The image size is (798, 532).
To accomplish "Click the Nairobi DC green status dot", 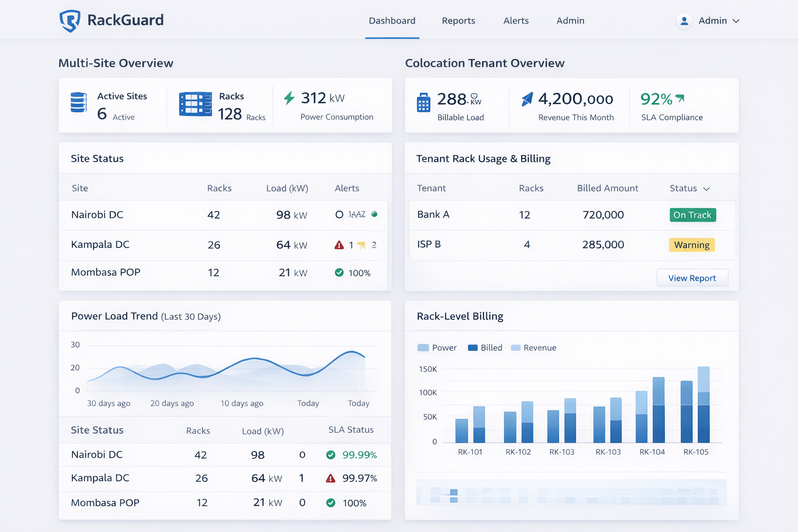I will click(375, 214).
